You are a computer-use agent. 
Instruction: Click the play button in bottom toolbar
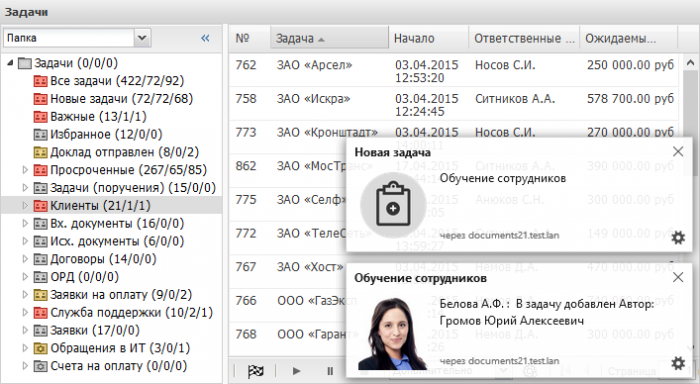(296, 371)
